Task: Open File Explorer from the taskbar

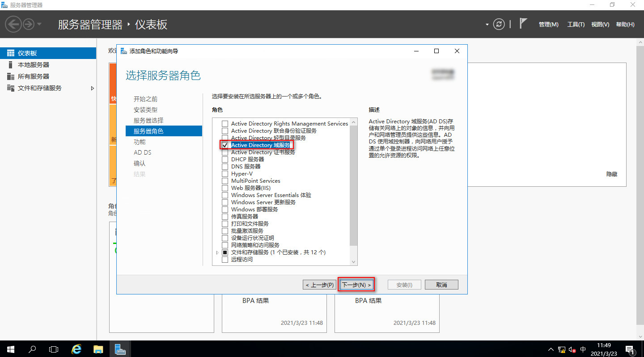Action: pos(98,349)
